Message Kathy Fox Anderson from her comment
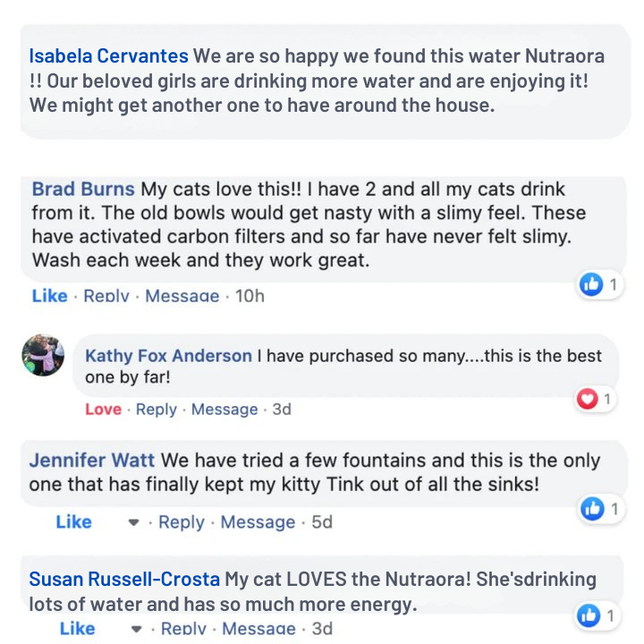This screenshot has width=644, height=644. click(225, 410)
